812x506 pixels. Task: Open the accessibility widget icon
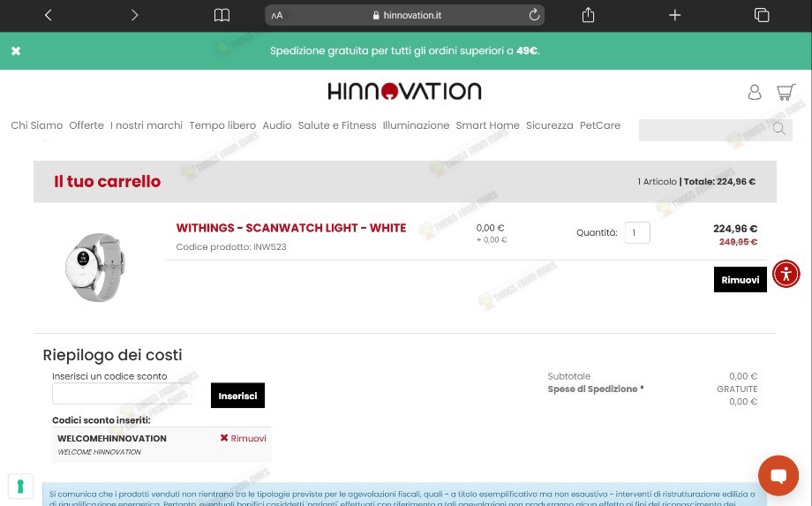point(786,274)
